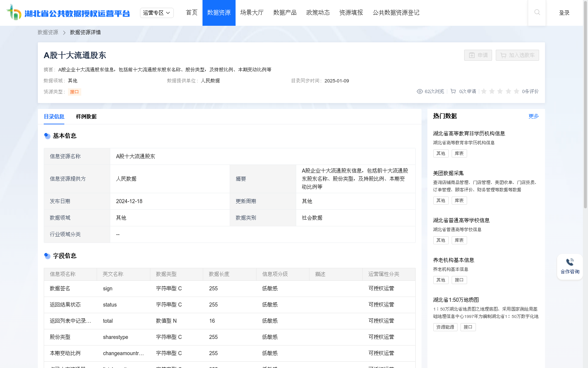Click the 库表 tag under 美团数据采集
This screenshot has height=368, width=588.
[459, 200]
